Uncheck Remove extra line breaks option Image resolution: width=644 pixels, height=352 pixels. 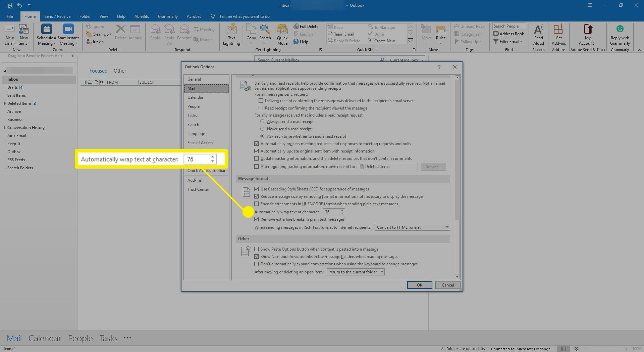(257, 219)
